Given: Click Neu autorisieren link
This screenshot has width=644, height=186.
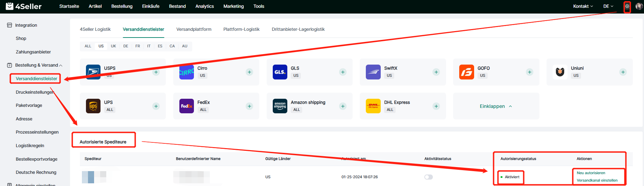Looking at the screenshot, I should pyautogui.click(x=591, y=173).
